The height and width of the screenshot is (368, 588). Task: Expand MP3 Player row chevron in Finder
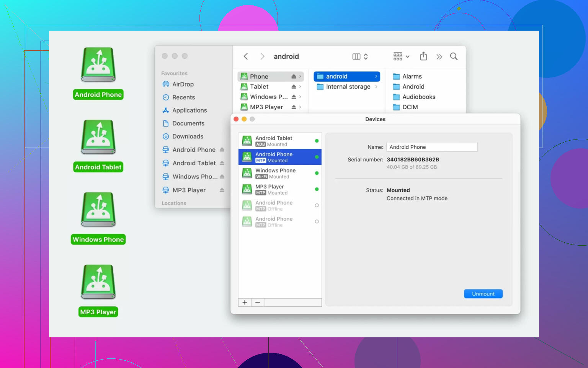coord(300,107)
